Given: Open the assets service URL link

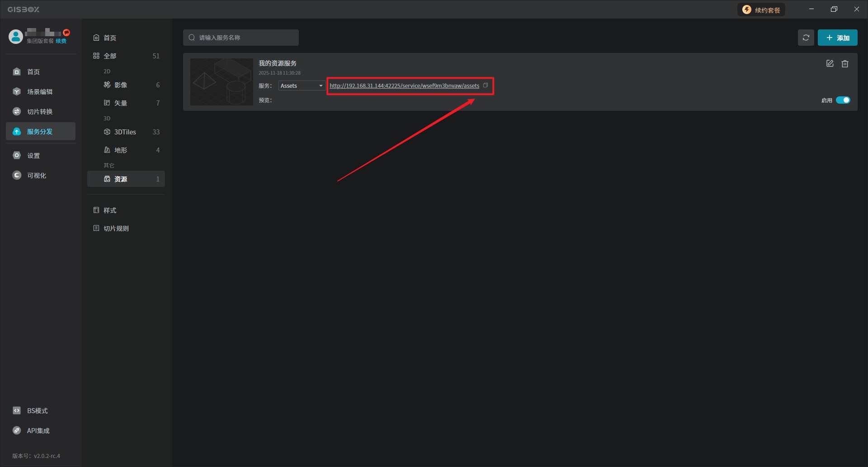Looking at the screenshot, I should (x=404, y=86).
